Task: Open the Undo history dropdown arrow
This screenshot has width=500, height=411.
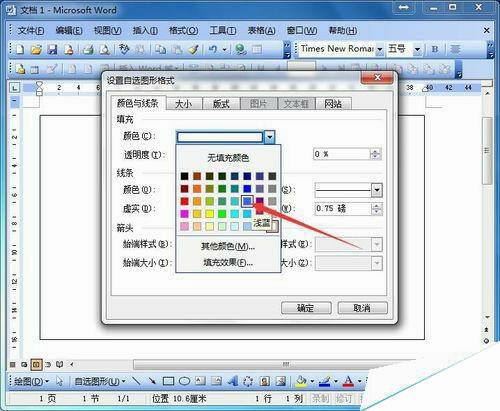Action: (225, 50)
